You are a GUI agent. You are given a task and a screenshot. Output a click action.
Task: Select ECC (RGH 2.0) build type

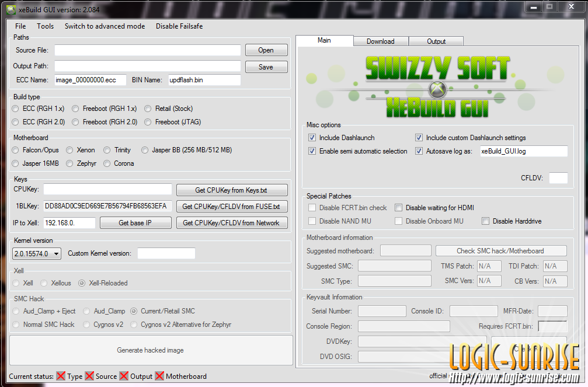pyautogui.click(x=39, y=122)
